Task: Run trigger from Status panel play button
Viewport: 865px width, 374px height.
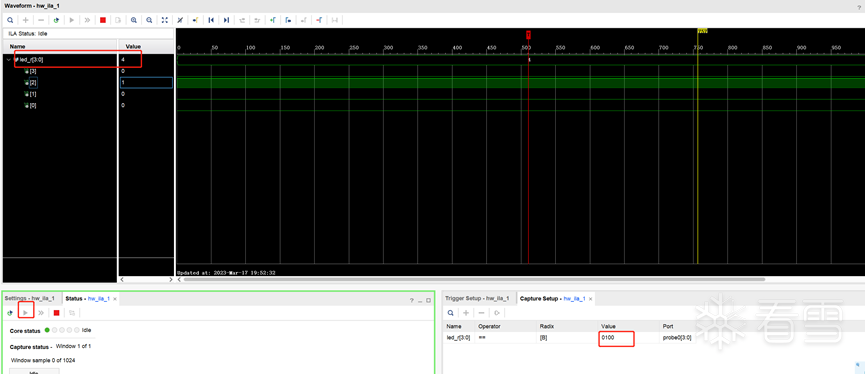Action: [25, 313]
